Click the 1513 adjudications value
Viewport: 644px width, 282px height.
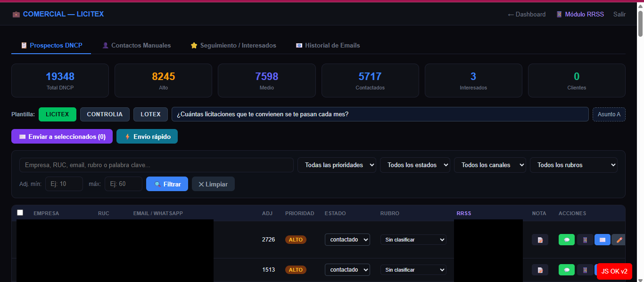click(268, 270)
